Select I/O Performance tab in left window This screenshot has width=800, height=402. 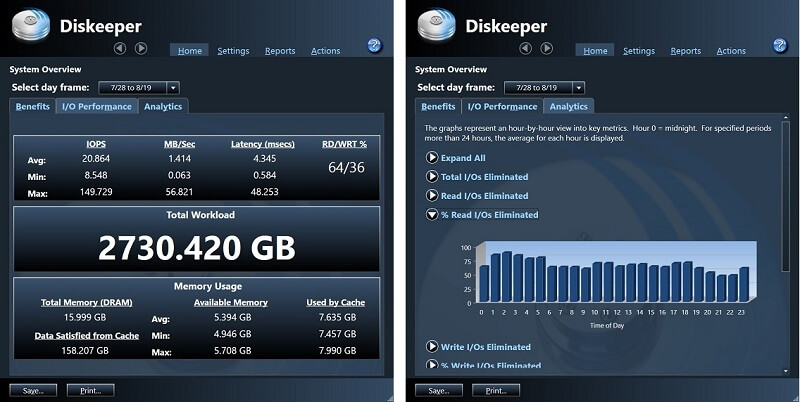click(x=97, y=107)
